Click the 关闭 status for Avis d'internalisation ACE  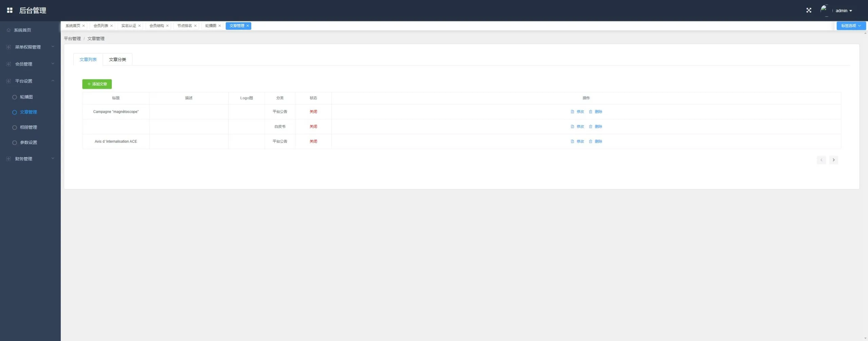(313, 142)
